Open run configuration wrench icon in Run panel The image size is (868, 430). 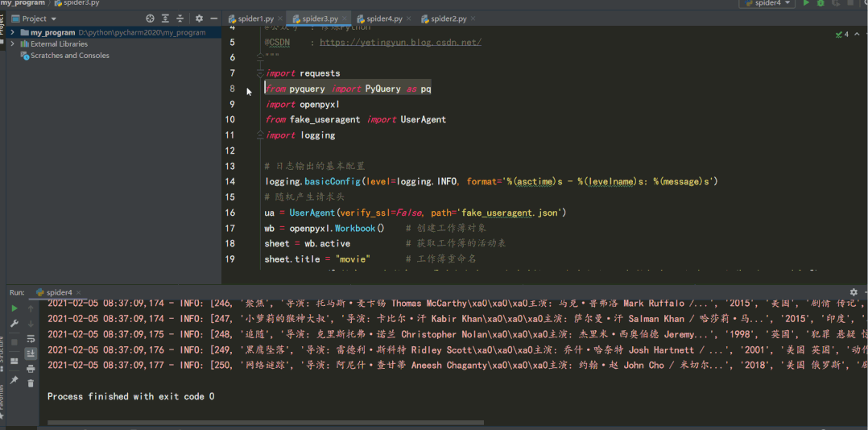14,323
